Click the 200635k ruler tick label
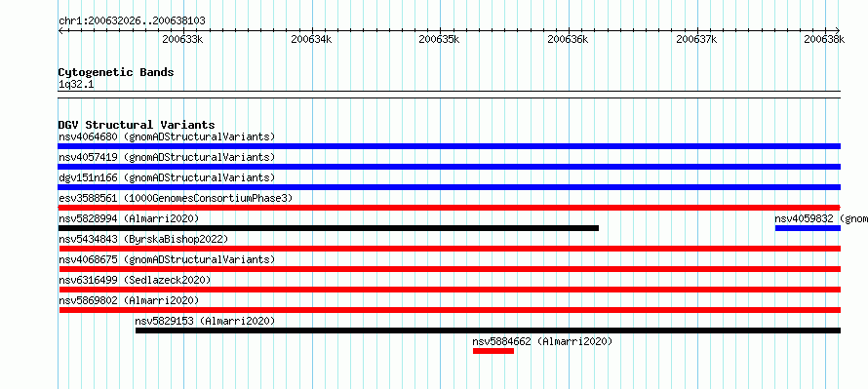 click(x=440, y=39)
